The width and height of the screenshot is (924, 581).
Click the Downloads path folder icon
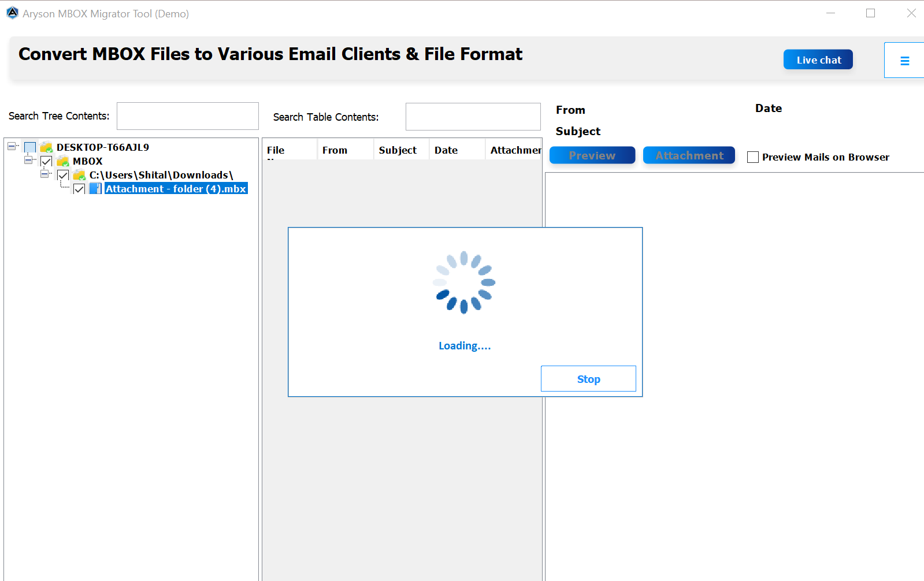(79, 175)
